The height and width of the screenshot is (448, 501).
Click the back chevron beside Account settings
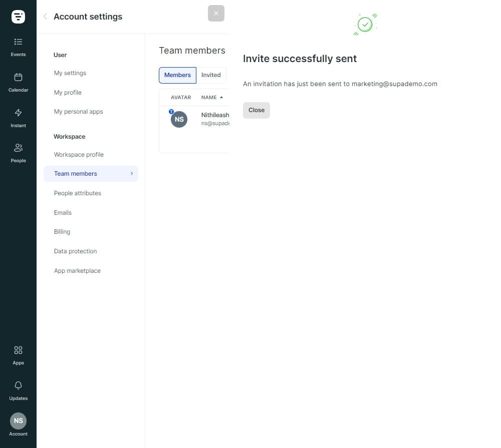45,17
